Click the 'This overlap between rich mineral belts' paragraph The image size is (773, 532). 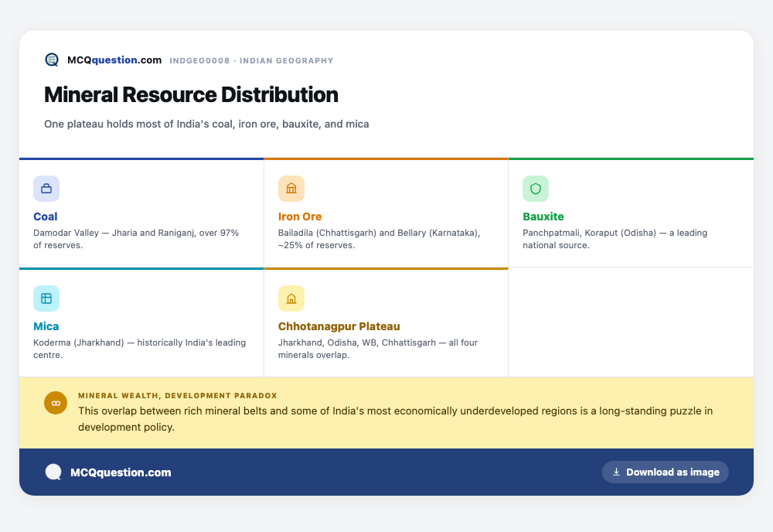coord(395,418)
